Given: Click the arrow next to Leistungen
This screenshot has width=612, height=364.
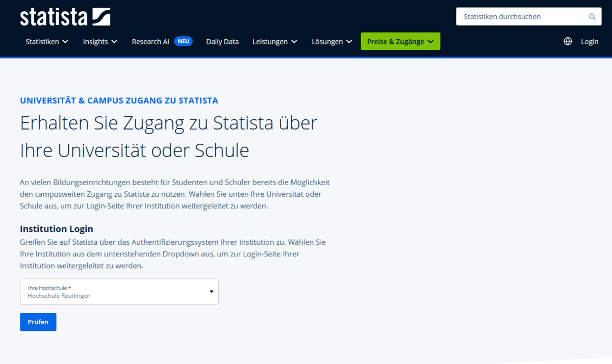Looking at the screenshot, I should [x=294, y=42].
